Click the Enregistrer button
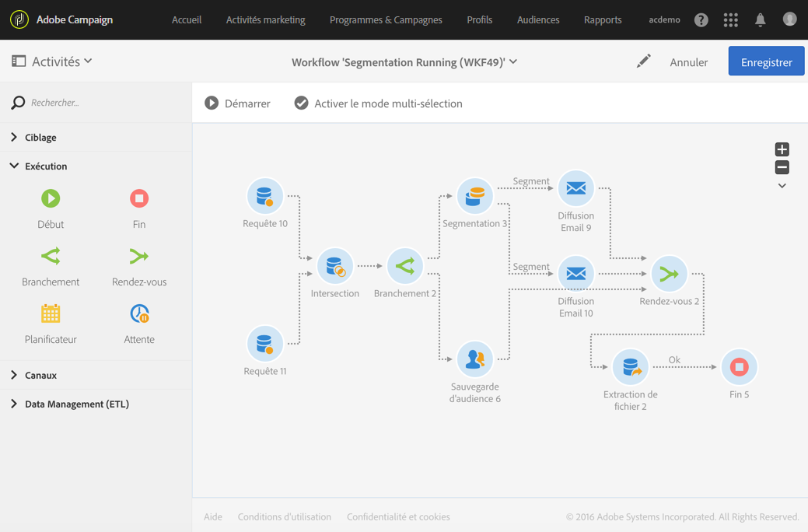808x532 pixels. (x=766, y=62)
